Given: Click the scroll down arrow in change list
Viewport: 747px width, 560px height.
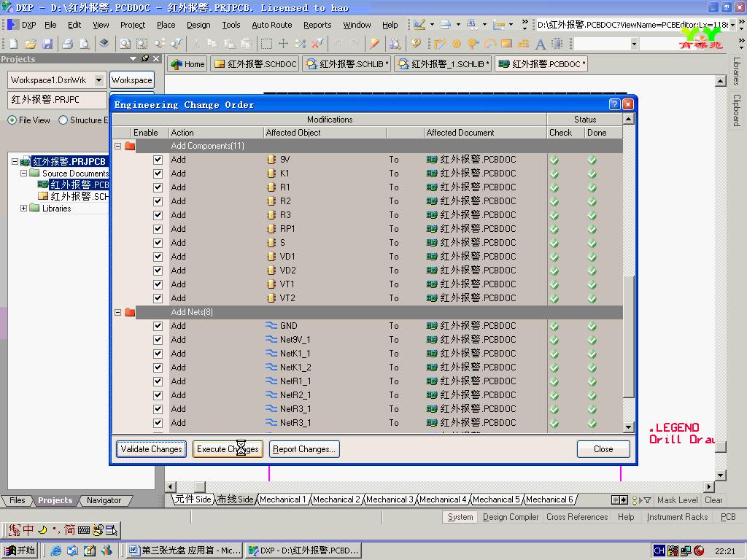Looking at the screenshot, I should pos(628,427).
